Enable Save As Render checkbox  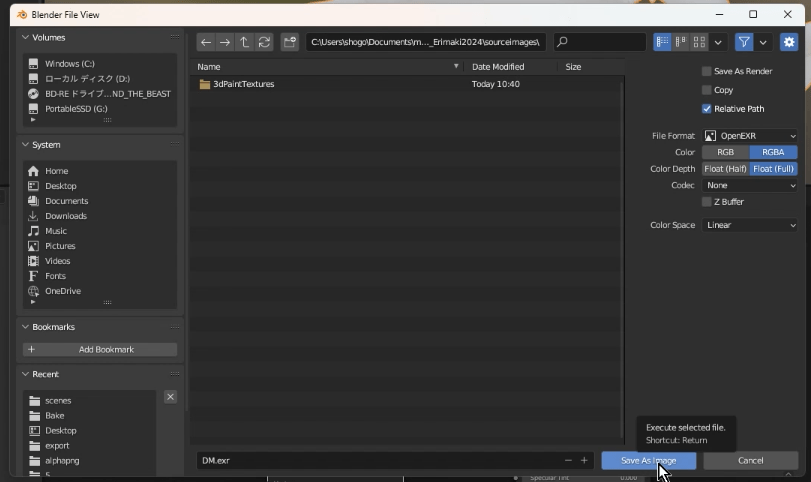point(707,72)
